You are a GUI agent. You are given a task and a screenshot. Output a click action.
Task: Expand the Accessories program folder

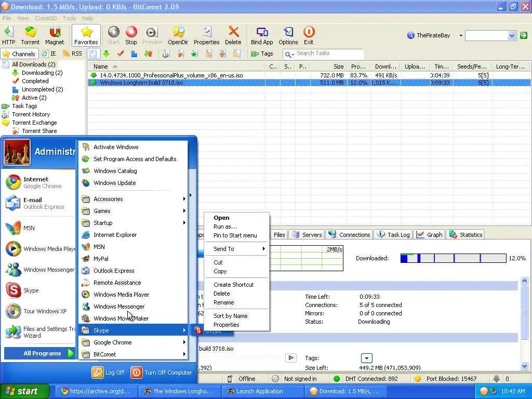point(134,199)
